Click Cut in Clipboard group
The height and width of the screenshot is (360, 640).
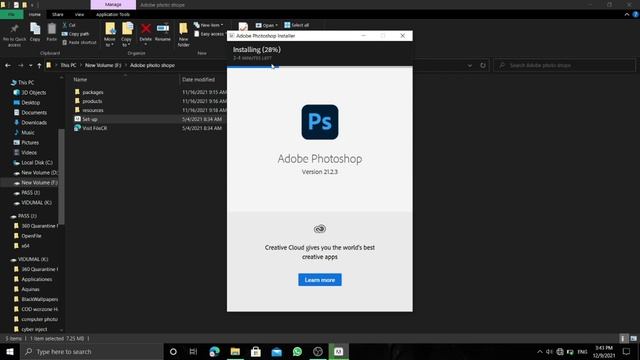tap(69, 25)
